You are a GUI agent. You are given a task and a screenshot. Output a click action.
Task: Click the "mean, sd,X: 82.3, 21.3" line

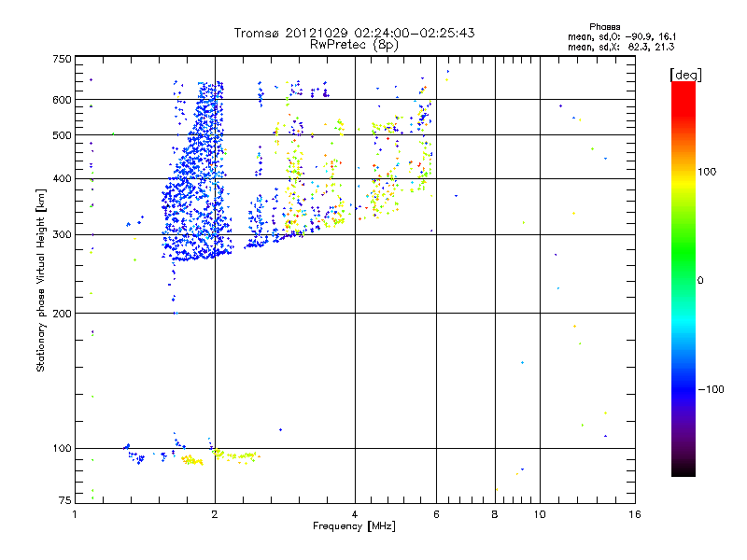(621, 47)
